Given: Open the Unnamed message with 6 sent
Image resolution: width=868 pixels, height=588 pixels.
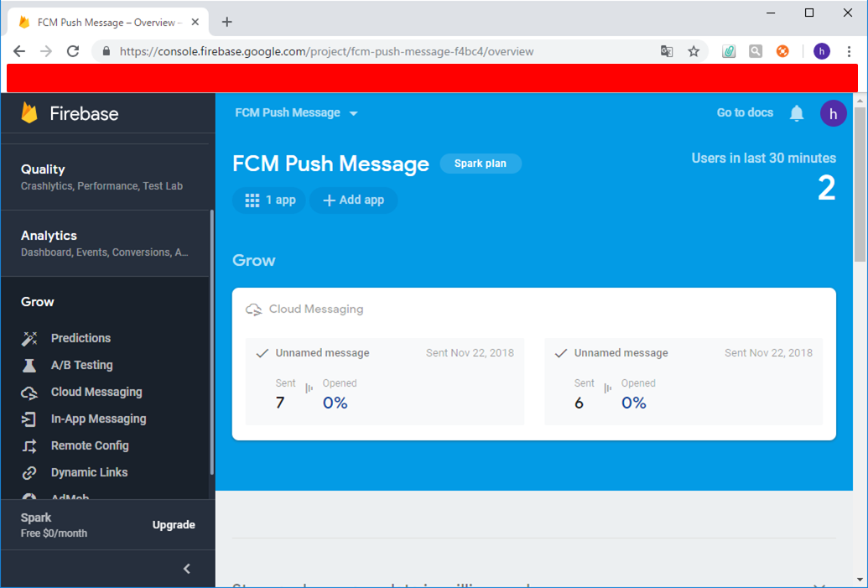Looking at the screenshot, I should tap(683, 382).
